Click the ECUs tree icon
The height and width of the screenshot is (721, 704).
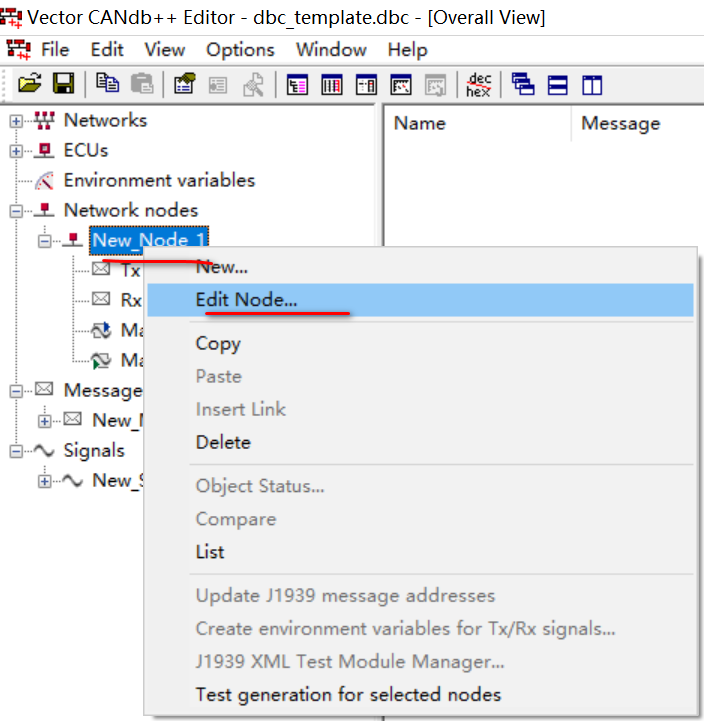pyautogui.click(x=45, y=150)
